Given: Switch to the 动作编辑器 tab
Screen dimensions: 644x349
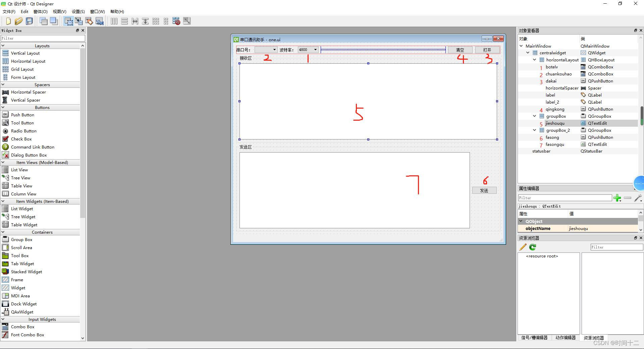Looking at the screenshot, I should tap(566, 338).
